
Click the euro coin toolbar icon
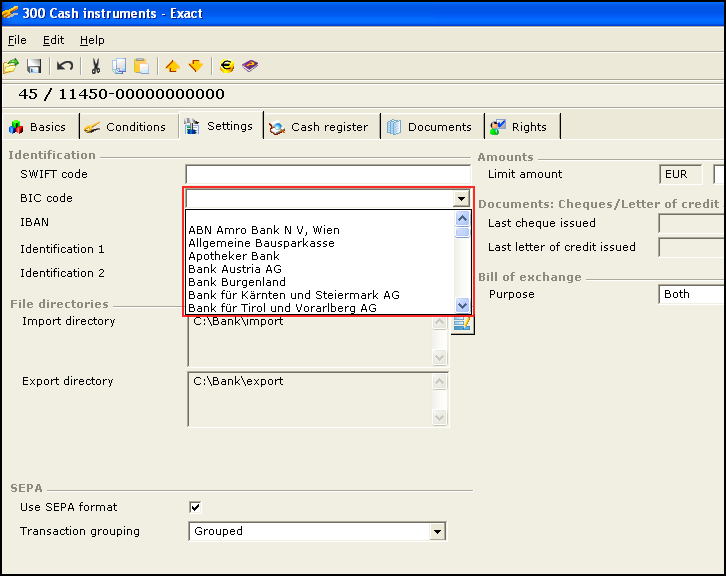(x=227, y=66)
